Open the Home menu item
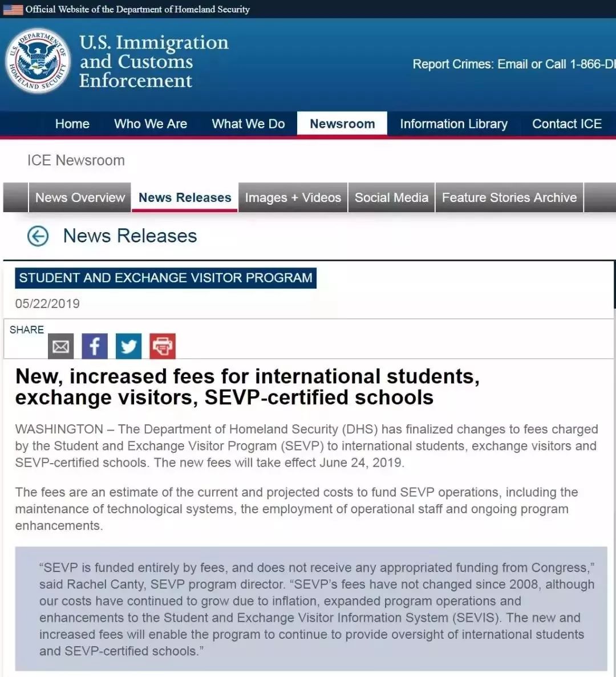616x677 pixels. pos(72,124)
